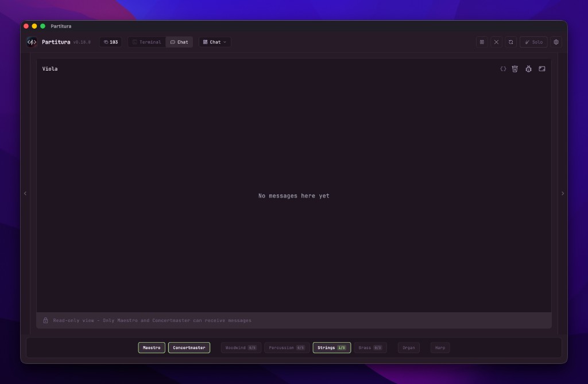The image size is (588, 384).
Task: Open the Chat layout dropdown
Action: (215, 42)
